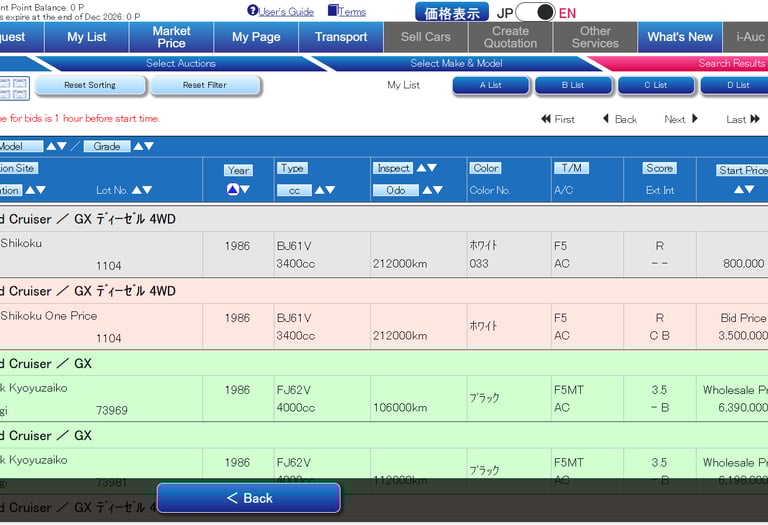768x525 pixels.
Task: Open the User's Guide link
Action: (286, 12)
